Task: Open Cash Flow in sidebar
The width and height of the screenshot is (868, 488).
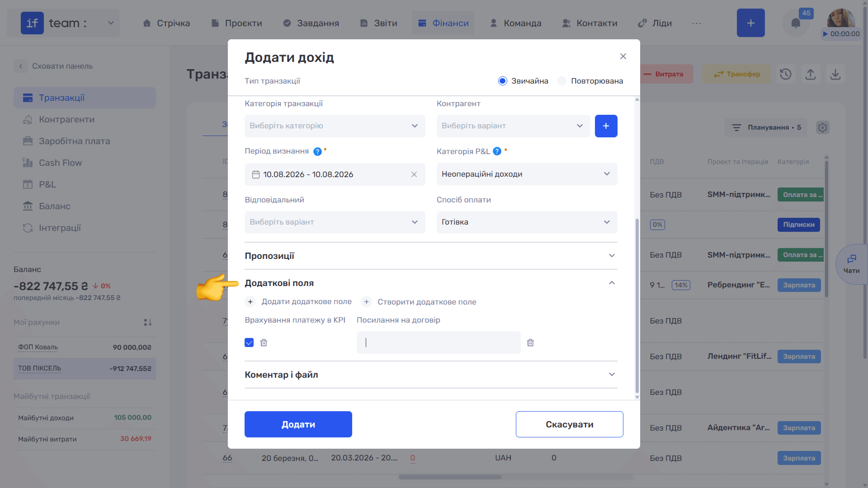Action: coord(85,163)
